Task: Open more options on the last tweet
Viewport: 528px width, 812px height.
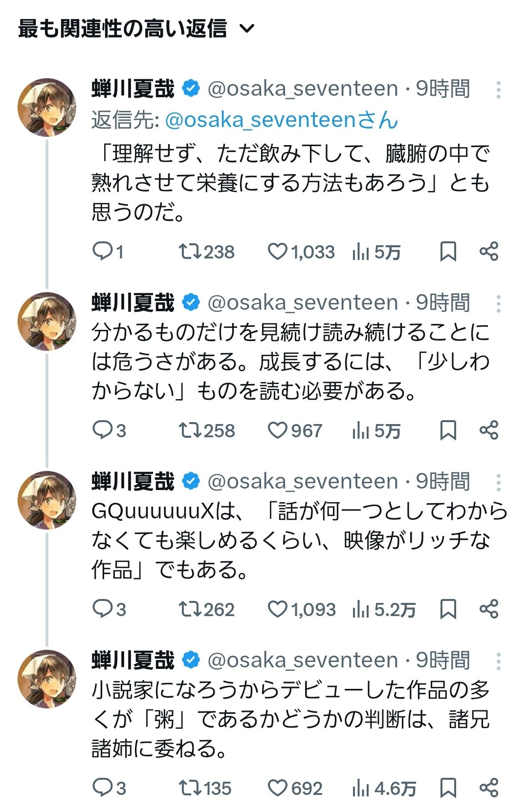Action: [x=498, y=662]
